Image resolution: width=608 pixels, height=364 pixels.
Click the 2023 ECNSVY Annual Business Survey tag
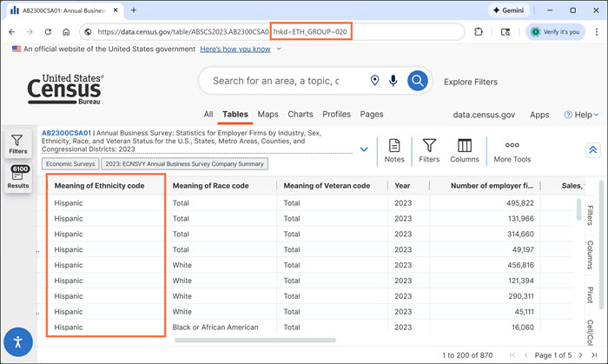pos(184,164)
